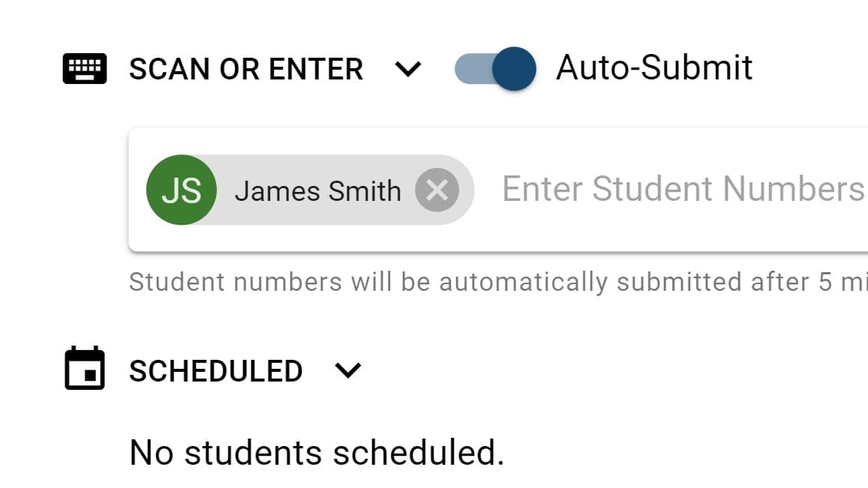Select the SCHEDULED heading
The height and width of the screenshot is (488, 868).
[216, 371]
